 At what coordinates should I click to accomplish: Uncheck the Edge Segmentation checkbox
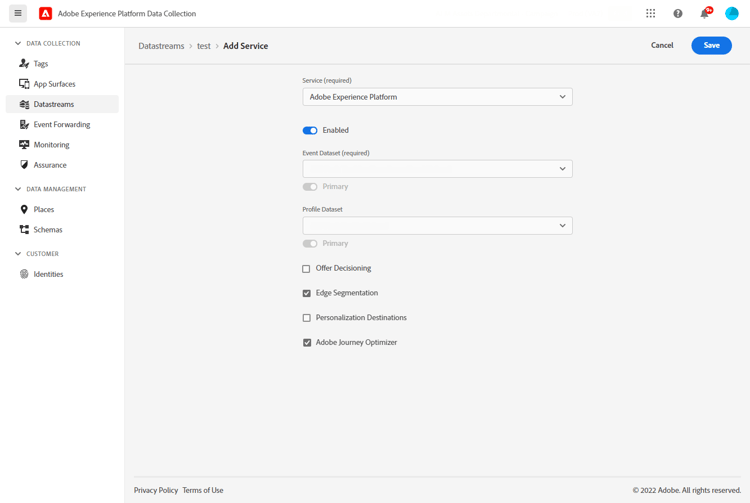(307, 293)
